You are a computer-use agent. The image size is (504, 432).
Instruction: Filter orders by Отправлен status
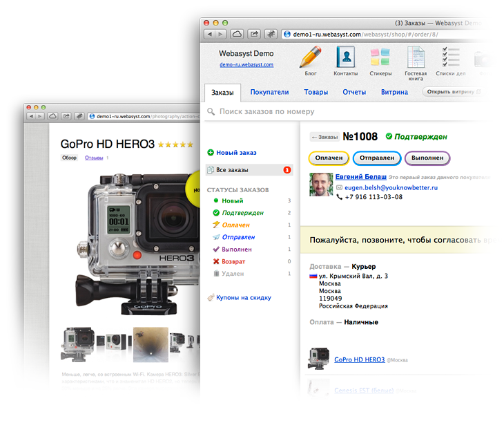tap(238, 237)
